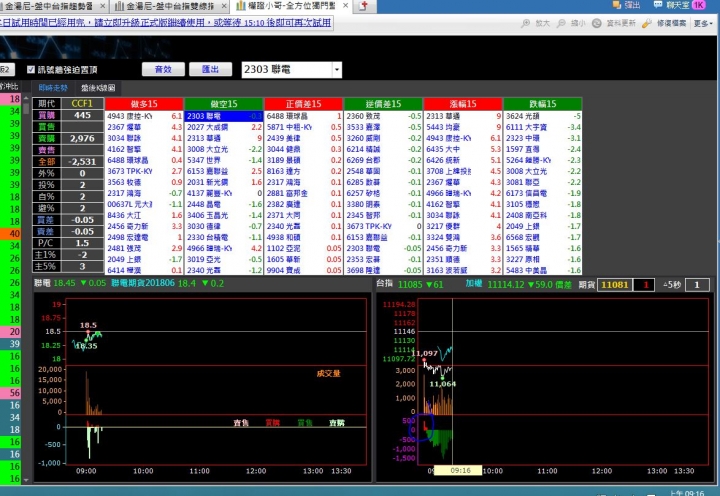The width and height of the screenshot is (720, 496).
Task: Click the 09:16 time marker on index chart
Action: (x=458, y=470)
